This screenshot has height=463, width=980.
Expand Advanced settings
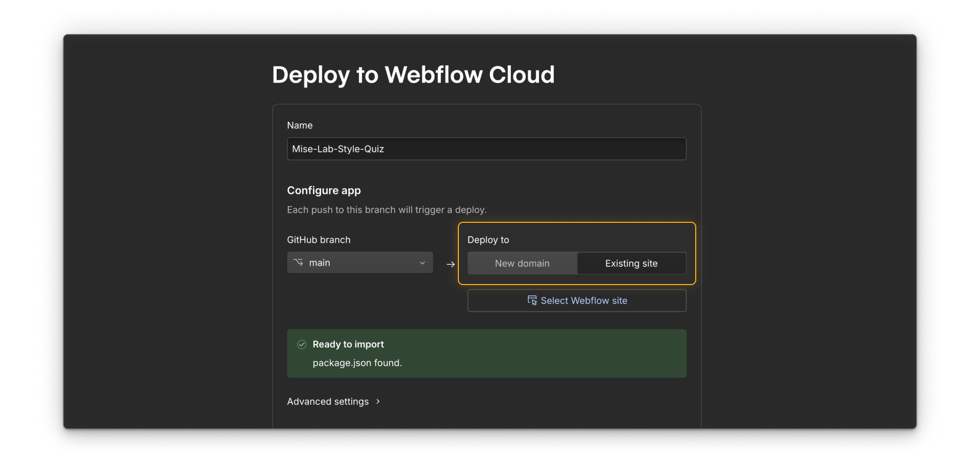tap(333, 401)
